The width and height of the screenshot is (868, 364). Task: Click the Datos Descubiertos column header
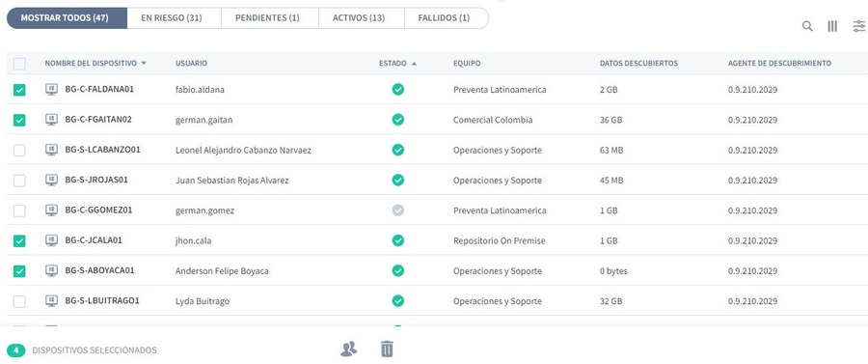[x=638, y=63]
